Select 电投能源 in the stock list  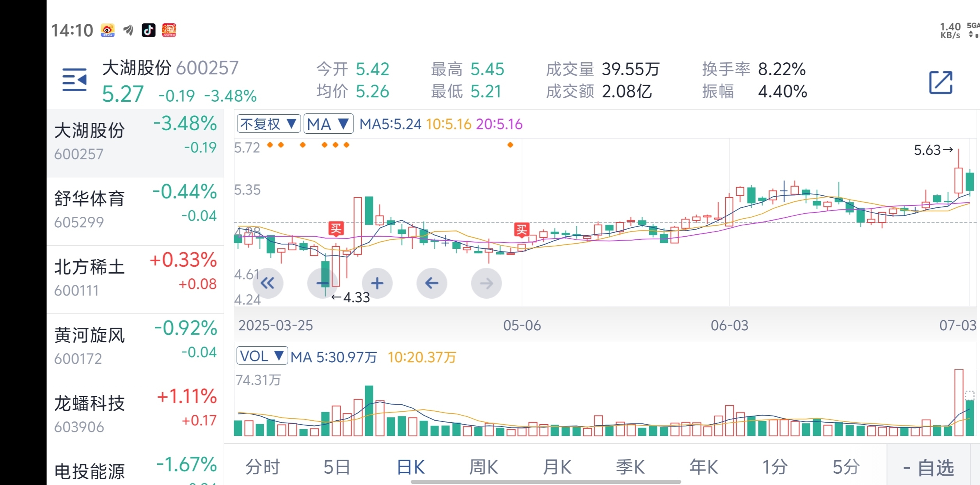[135, 468]
